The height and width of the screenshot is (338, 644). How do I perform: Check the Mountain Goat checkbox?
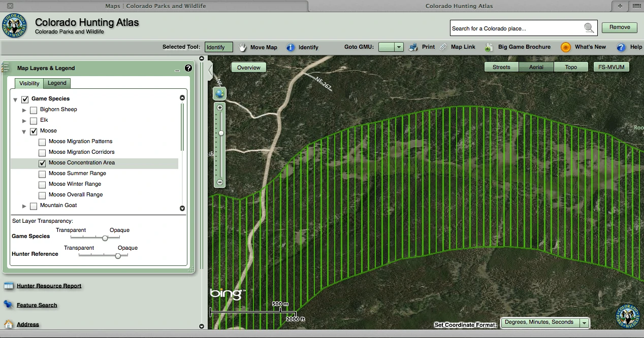coord(34,206)
